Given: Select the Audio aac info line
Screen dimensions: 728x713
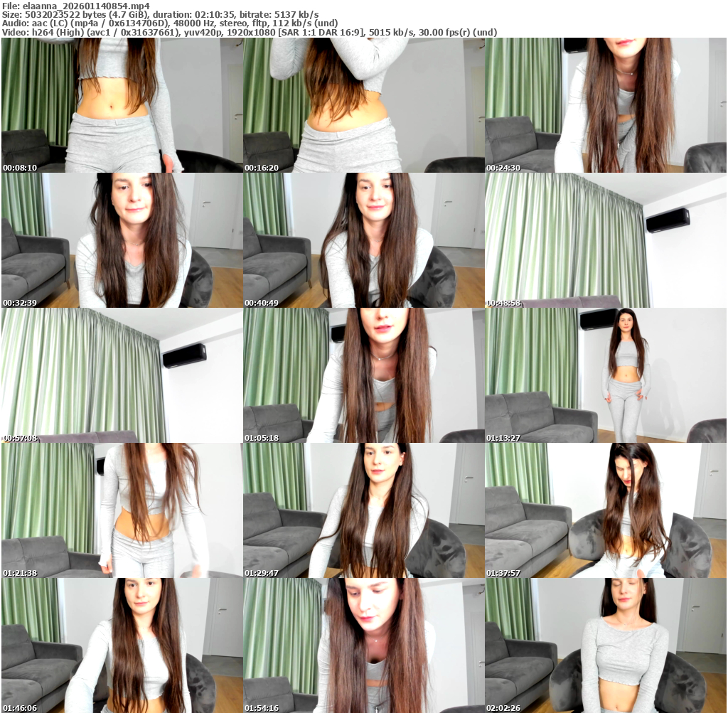Looking at the screenshot, I should coord(169,23).
